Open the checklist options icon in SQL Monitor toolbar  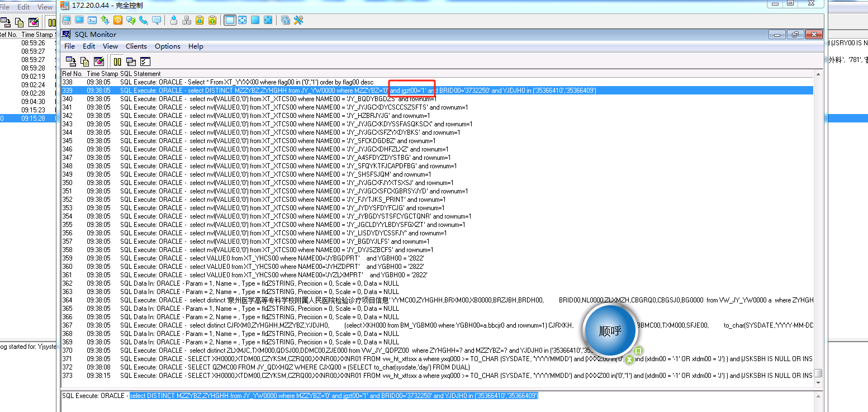click(x=145, y=61)
